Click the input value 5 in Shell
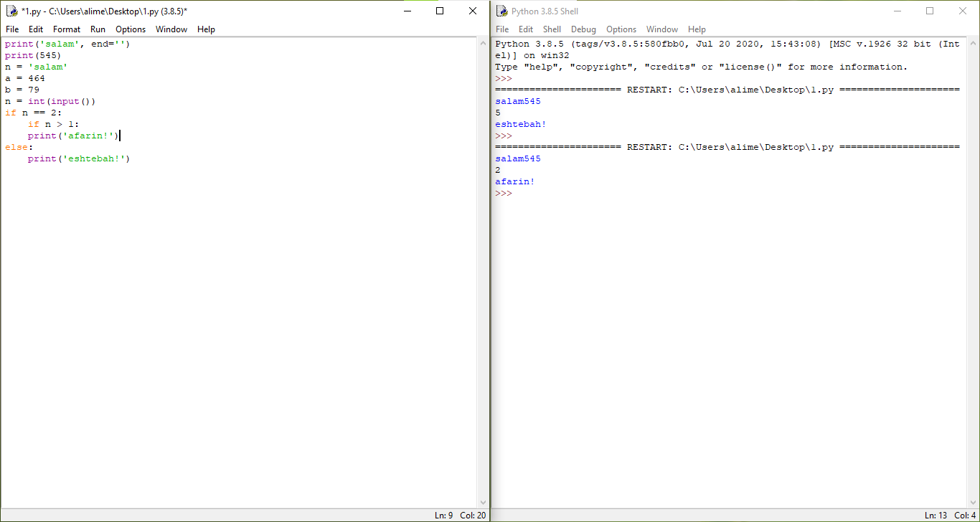The width and height of the screenshot is (980, 522). coord(498,113)
